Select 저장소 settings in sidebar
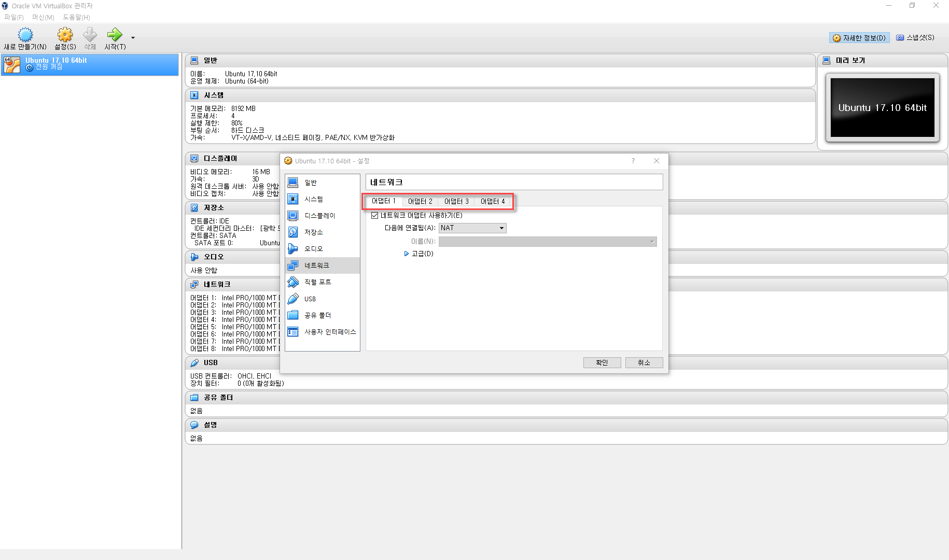949x560 pixels. [x=315, y=232]
